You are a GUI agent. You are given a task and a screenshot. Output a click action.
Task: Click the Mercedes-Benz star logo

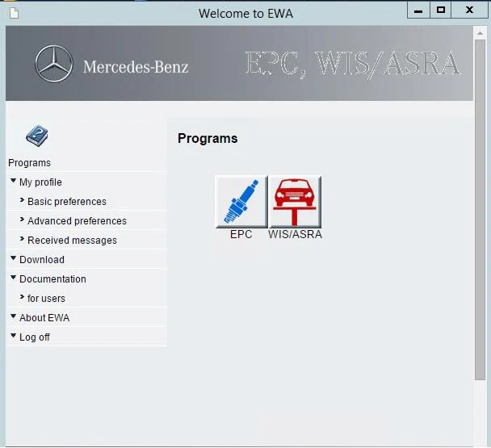point(53,65)
